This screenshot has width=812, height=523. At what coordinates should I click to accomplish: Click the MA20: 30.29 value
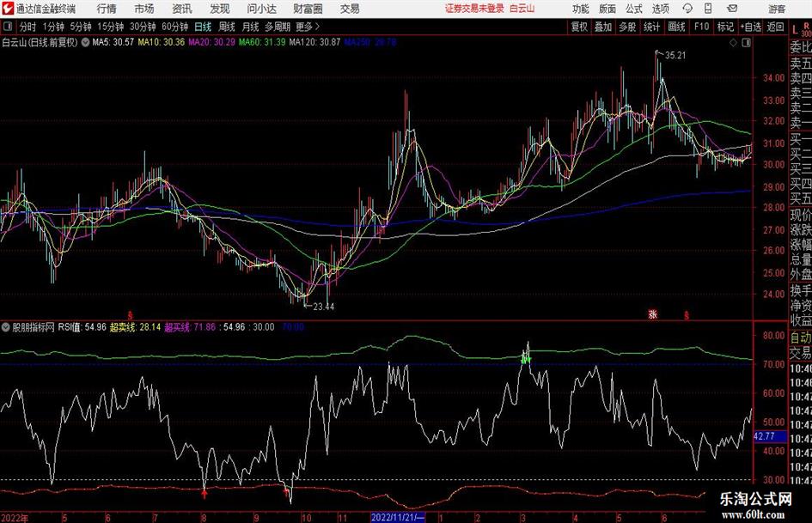point(211,42)
